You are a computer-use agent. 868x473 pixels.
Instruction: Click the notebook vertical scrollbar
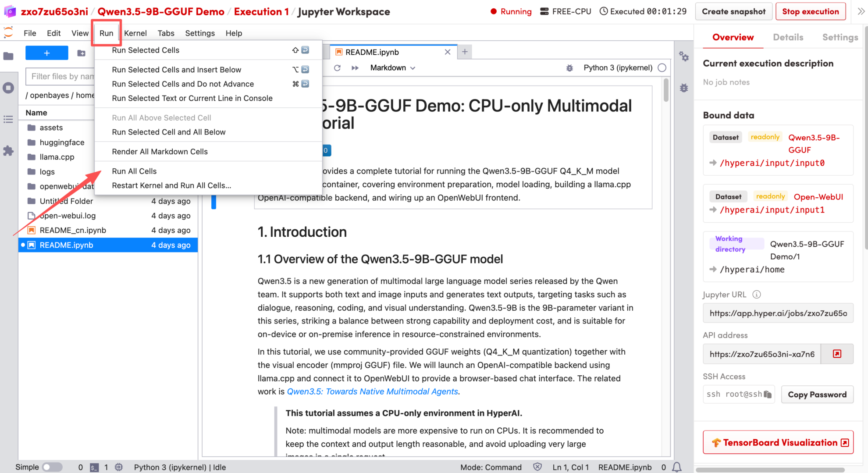click(666, 90)
